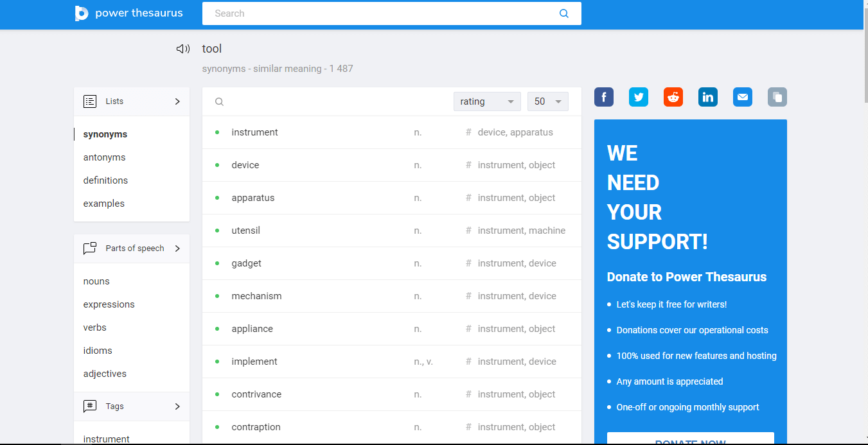Open definitions in sidebar menu

click(105, 180)
